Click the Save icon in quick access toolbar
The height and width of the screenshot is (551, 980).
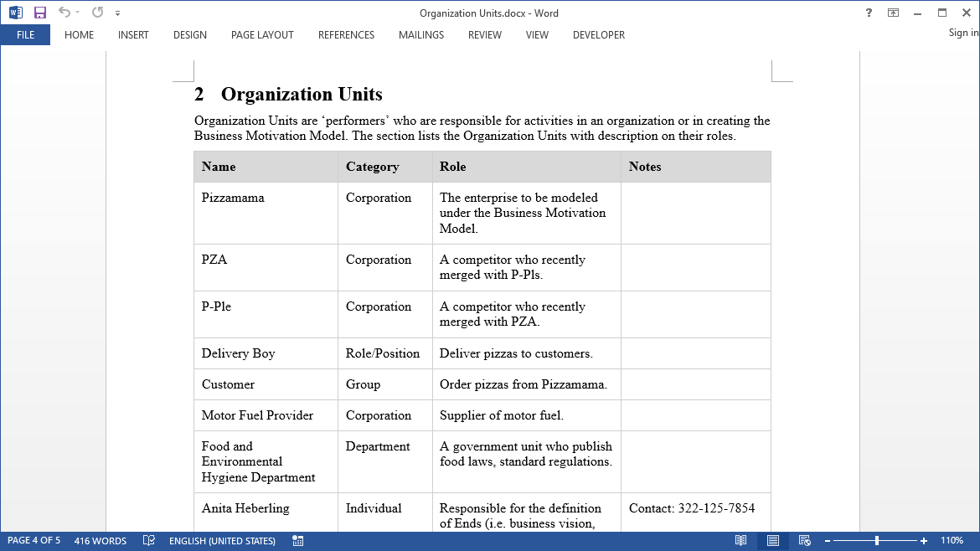[x=40, y=13]
